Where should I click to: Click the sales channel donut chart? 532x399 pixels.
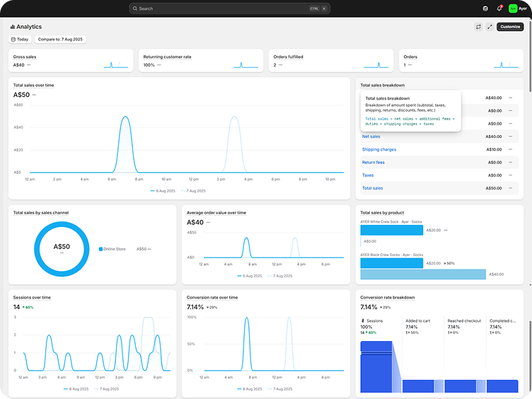point(62,249)
